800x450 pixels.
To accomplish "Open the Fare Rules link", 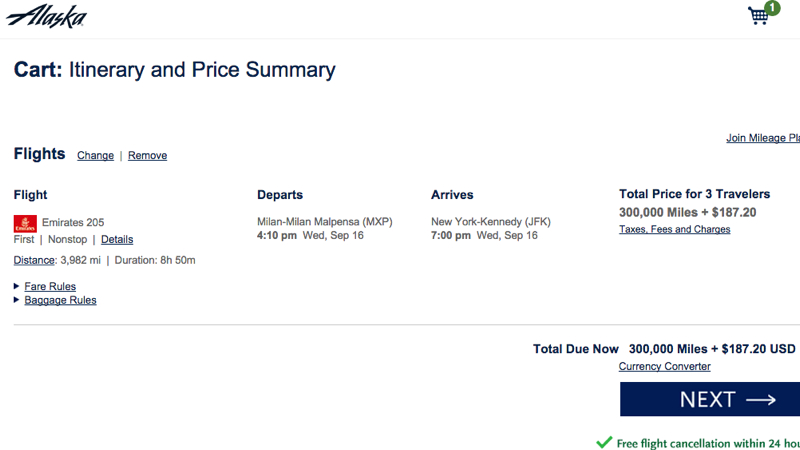I will tap(50, 286).
